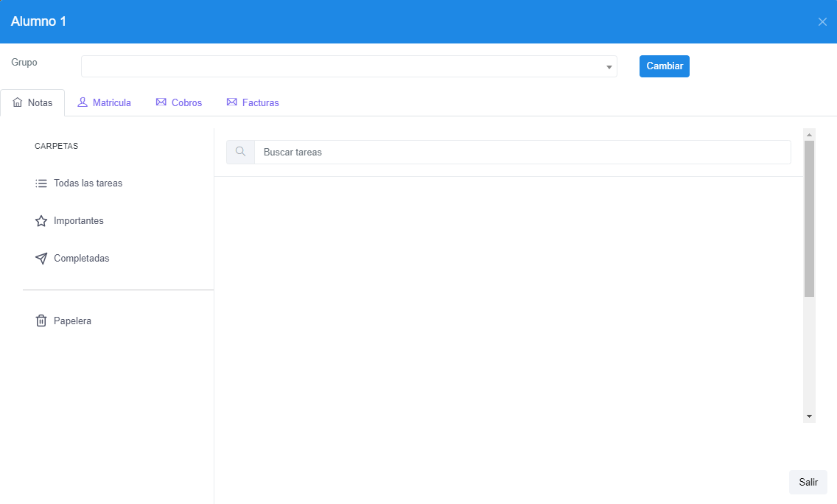
Task: Click the star icon for Importantes
Action: 41,221
